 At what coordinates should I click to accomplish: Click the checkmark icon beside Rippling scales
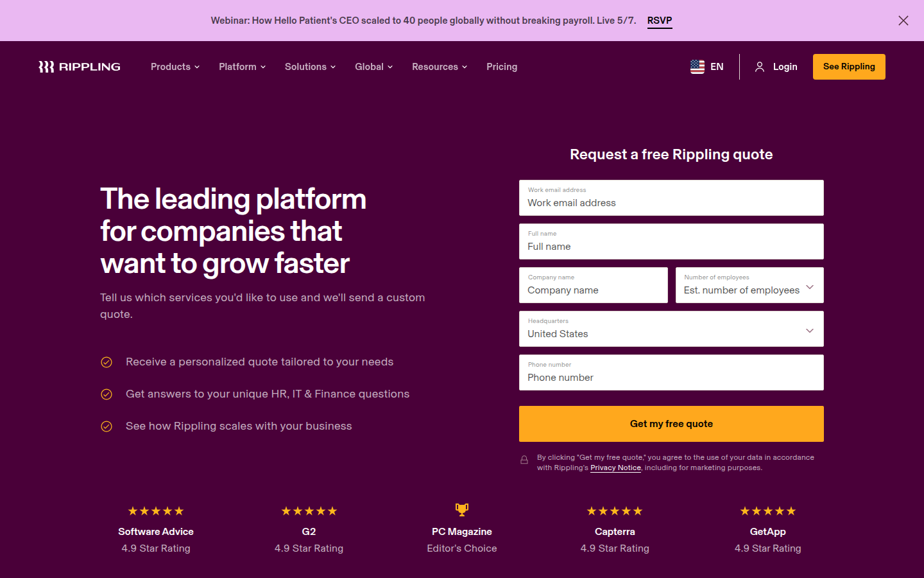tap(107, 426)
